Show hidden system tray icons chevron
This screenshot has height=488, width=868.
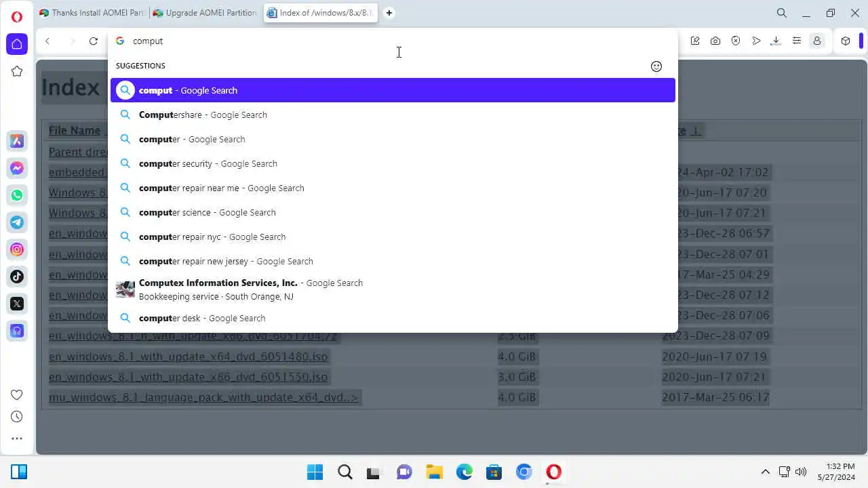[766, 472]
